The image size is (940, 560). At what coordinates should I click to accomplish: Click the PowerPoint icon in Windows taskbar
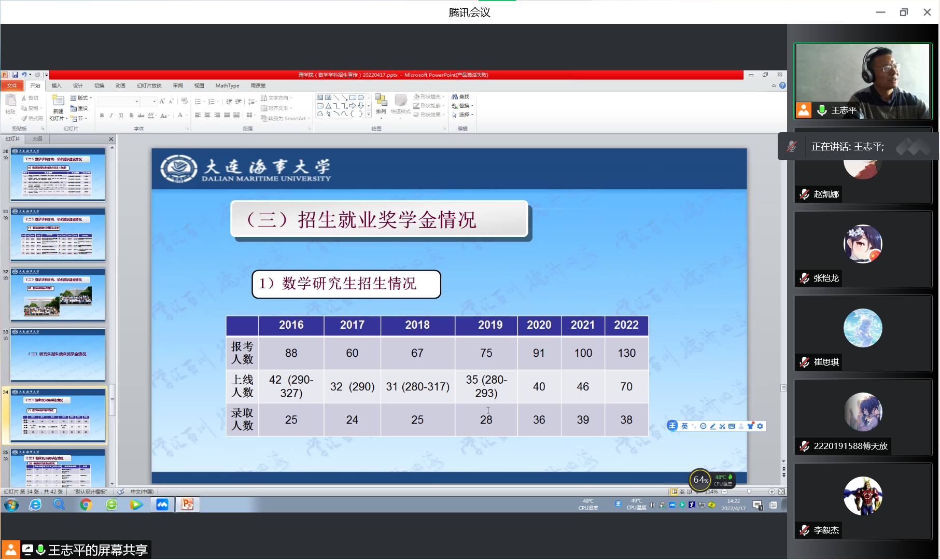pos(187,505)
